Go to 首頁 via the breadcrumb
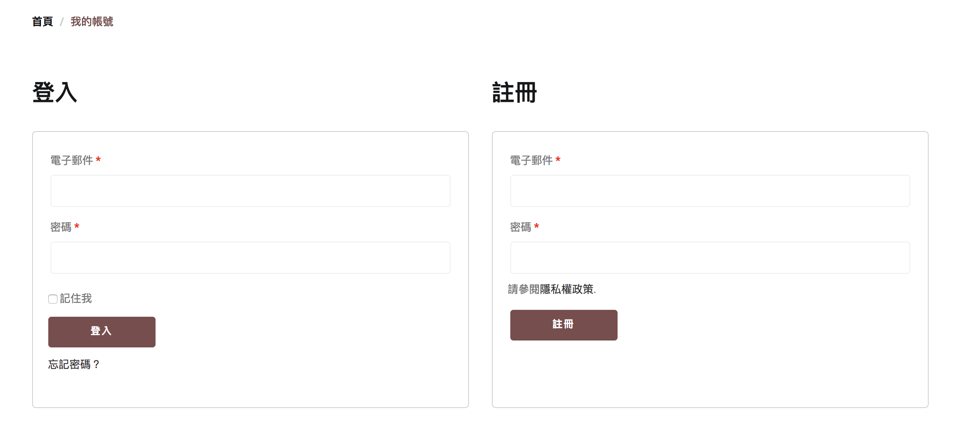The width and height of the screenshot is (980, 431). click(43, 21)
